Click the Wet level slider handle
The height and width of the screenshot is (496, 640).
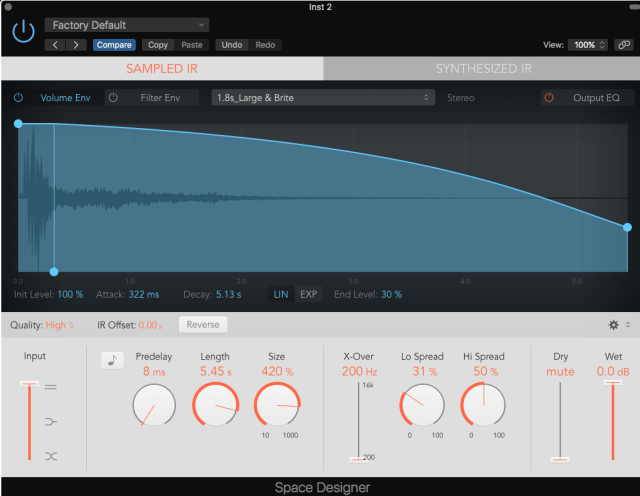(610, 384)
